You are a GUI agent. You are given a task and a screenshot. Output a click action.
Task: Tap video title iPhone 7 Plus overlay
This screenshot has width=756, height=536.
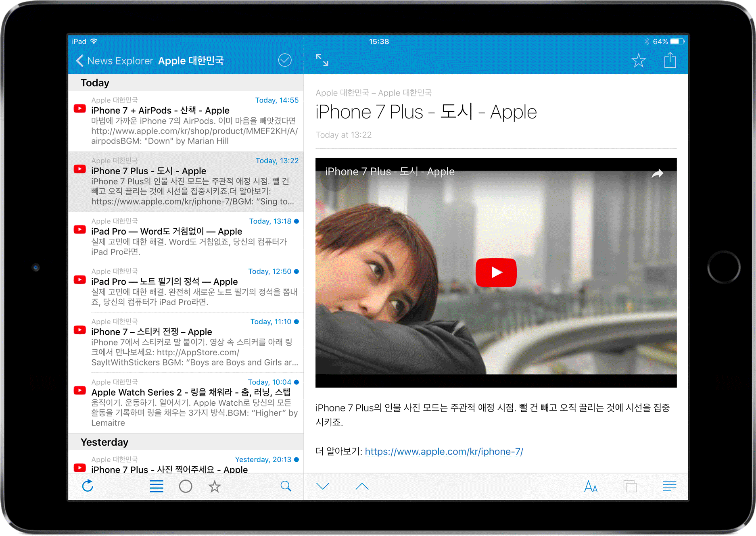click(x=390, y=172)
